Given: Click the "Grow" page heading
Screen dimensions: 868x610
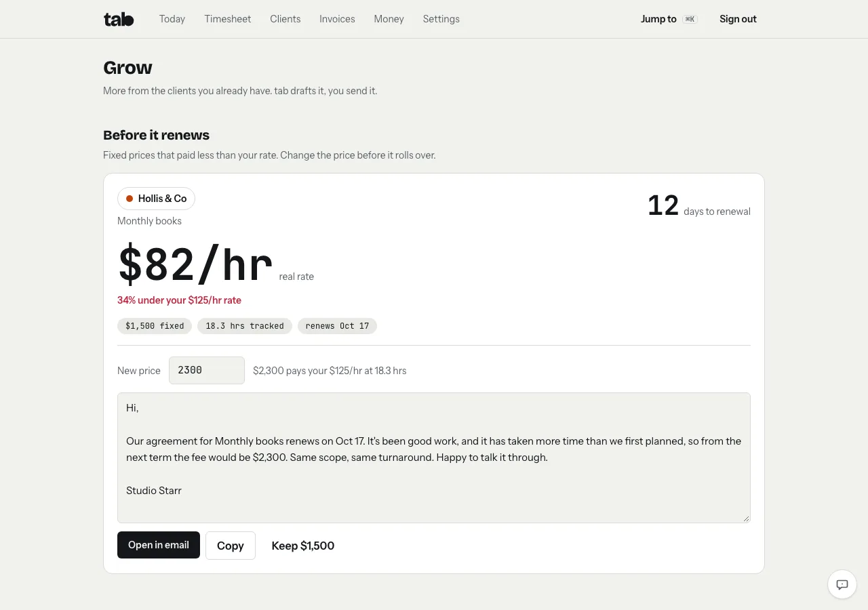Looking at the screenshot, I should pos(127,68).
